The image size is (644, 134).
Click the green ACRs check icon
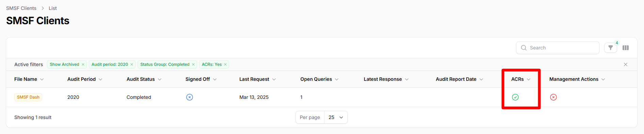pyautogui.click(x=515, y=97)
